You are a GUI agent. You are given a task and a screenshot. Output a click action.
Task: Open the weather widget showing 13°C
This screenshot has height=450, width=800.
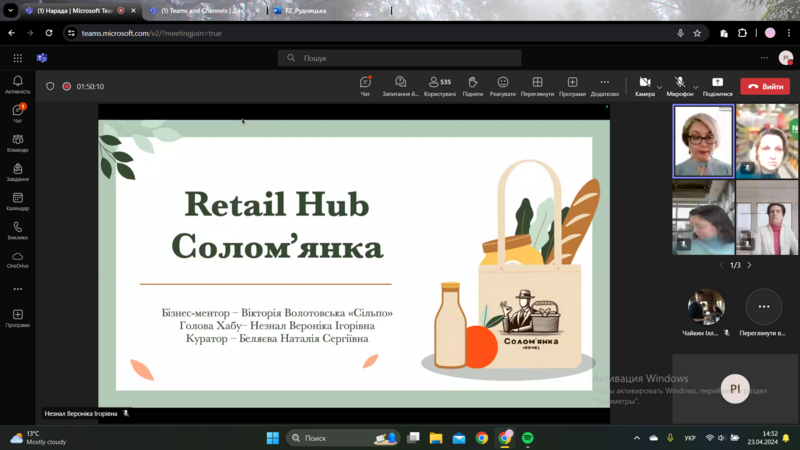point(39,438)
